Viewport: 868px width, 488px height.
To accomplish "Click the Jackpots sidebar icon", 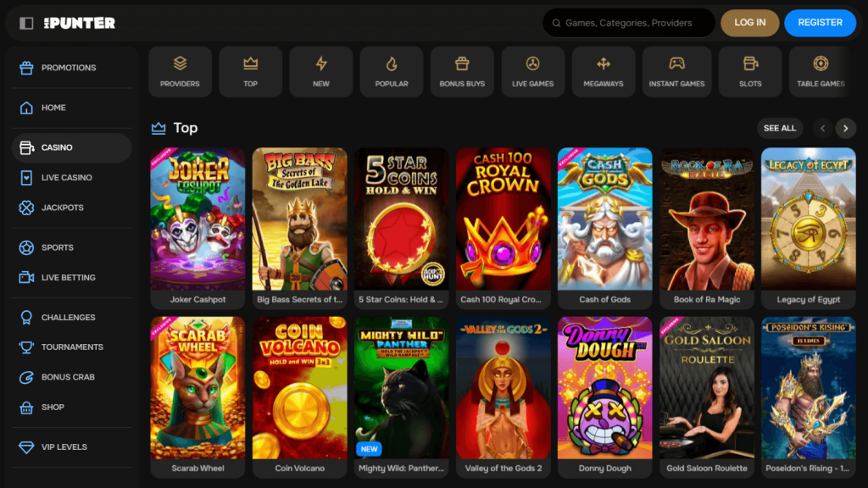I will pos(26,208).
